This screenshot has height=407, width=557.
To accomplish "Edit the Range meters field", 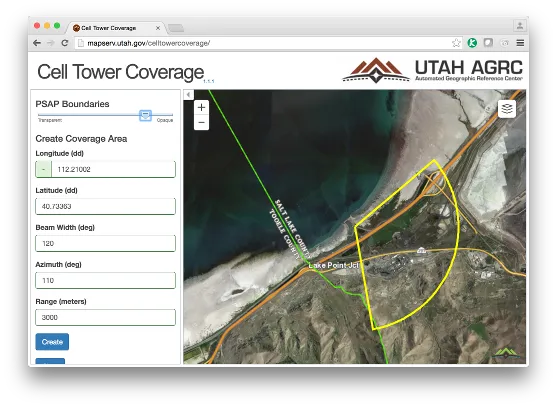I will [x=106, y=317].
